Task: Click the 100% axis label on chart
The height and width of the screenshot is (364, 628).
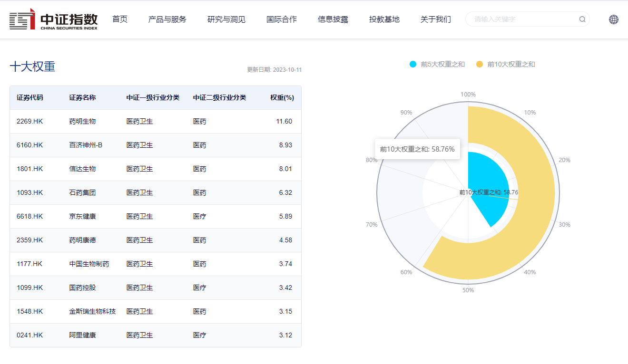Action: [468, 94]
